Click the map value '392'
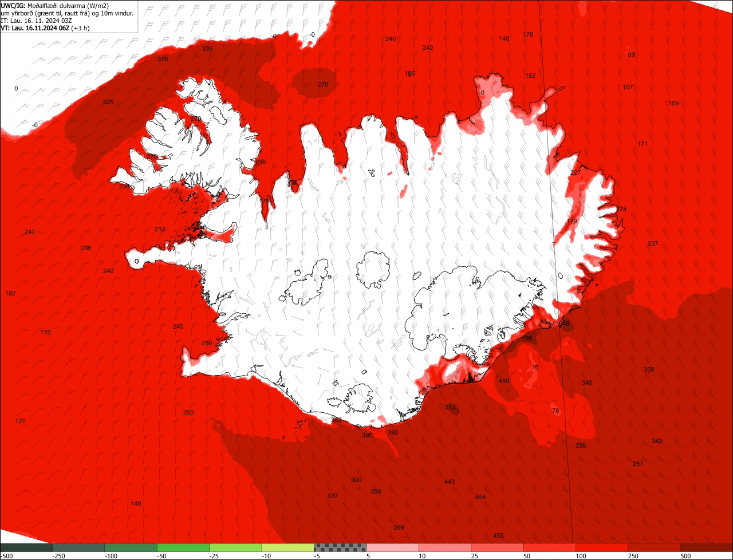The height and width of the screenshot is (560, 733). point(393,432)
